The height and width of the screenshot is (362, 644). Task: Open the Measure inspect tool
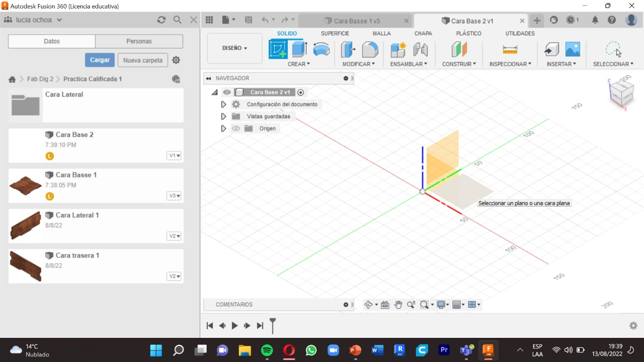tap(510, 49)
